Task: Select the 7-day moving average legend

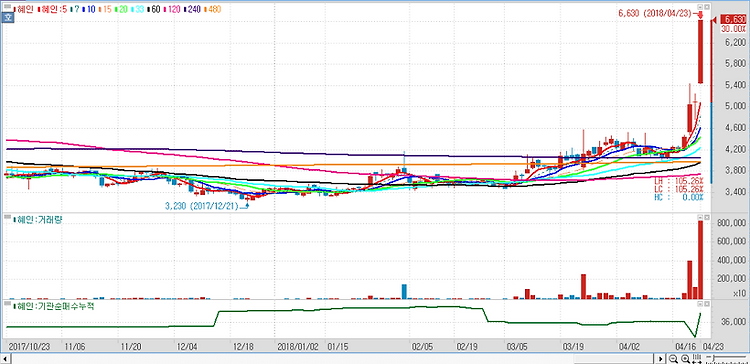Action: (x=75, y=9)
